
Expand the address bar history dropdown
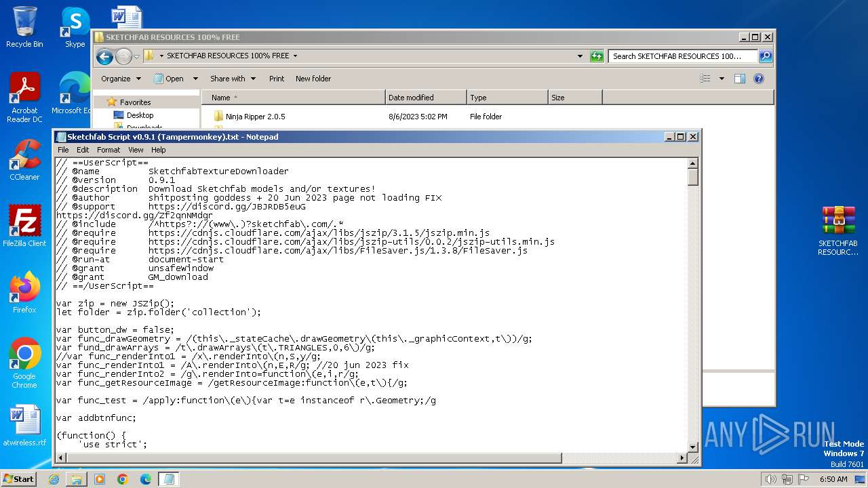click(580, 56)
